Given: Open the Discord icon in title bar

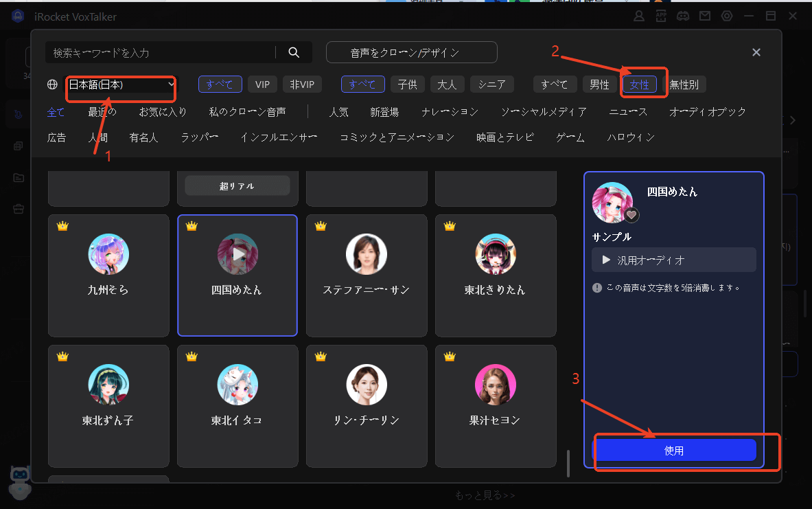Looking at the screenshot, I should click(x=683, y=16).
